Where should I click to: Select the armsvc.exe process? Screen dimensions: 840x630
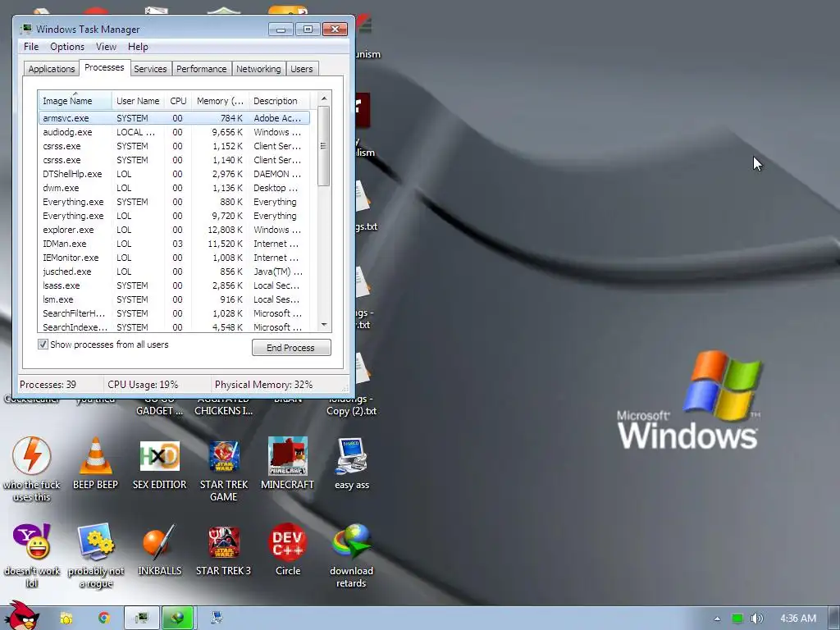(x=174, y=118)
